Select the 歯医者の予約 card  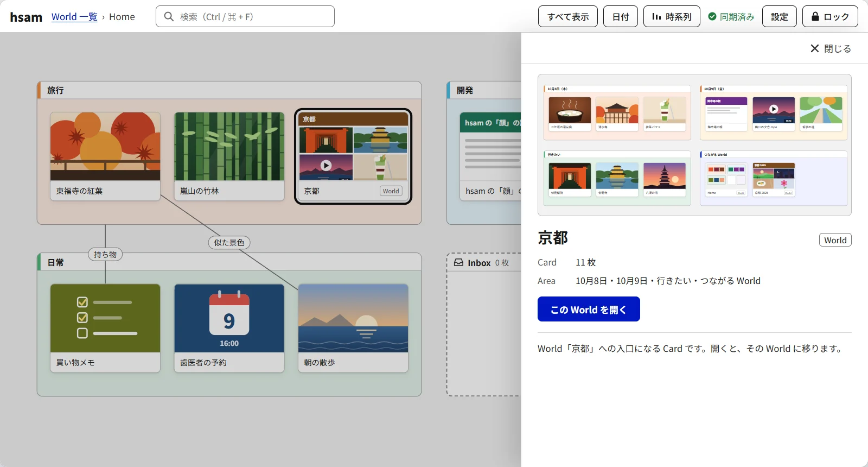pos(229,328)
